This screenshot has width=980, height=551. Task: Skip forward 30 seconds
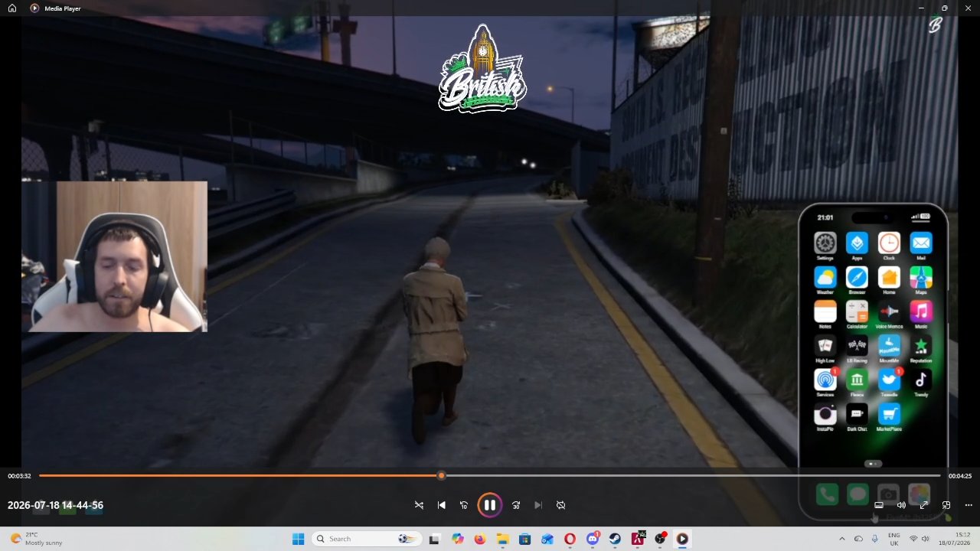pyautogui.click(x=516, y=505)
